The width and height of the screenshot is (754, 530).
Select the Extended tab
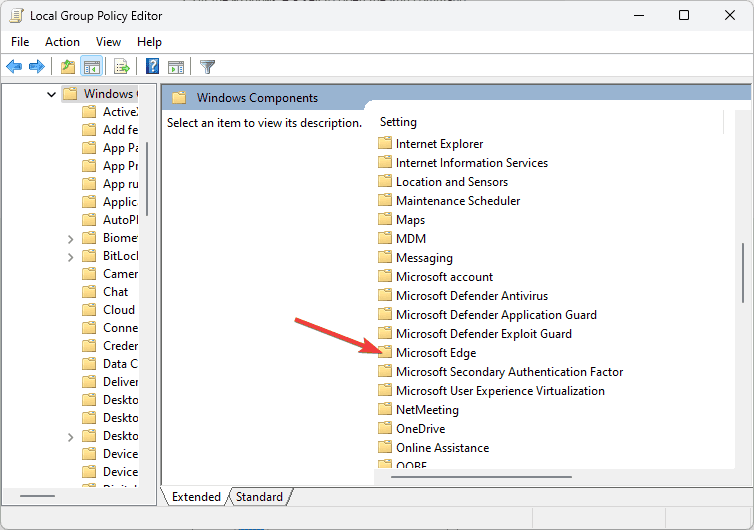(x=196, y=497)
